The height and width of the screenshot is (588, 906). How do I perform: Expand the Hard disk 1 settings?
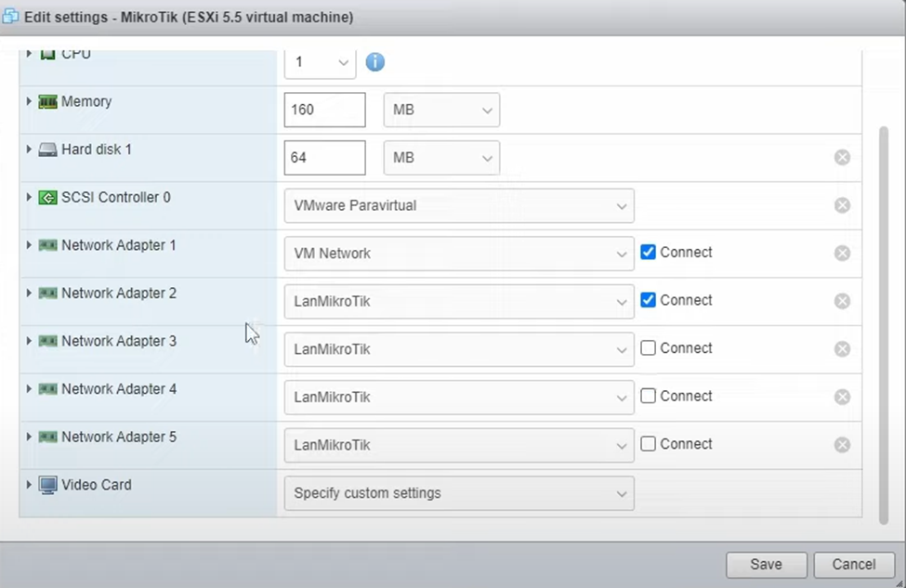coord(29,150)
